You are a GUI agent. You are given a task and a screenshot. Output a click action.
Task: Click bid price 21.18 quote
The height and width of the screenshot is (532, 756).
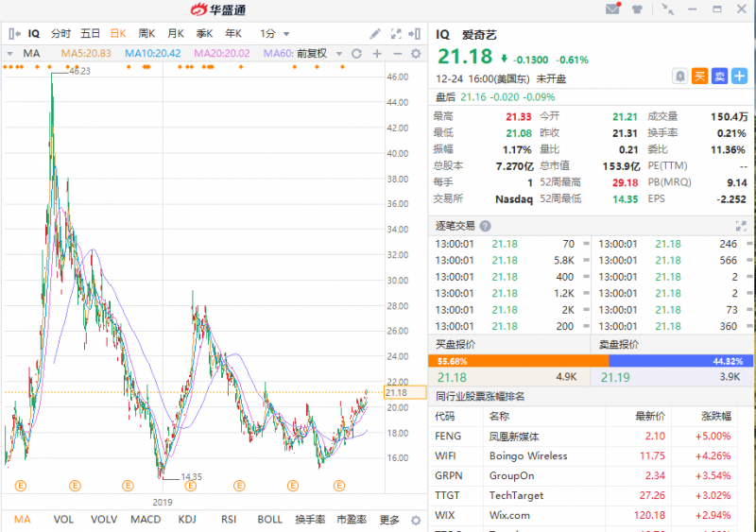coord(452,377)
